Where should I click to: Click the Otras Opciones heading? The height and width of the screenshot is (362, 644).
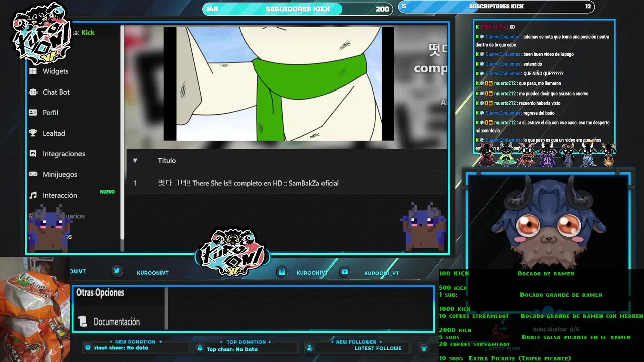coord(100,293)
